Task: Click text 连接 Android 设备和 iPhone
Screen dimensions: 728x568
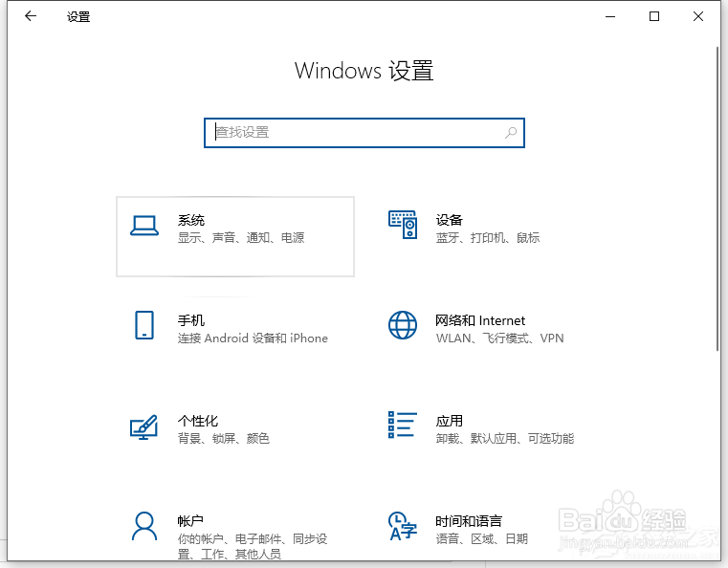Action: pos(253,338)
